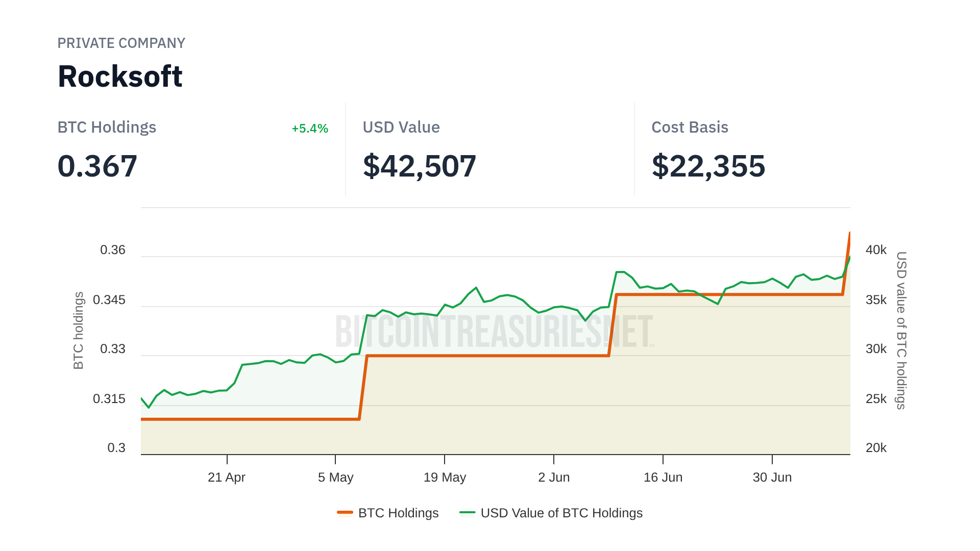Click the 19 May axis label
Image resolution: width=980 pixels, height=551 pixels.
445,478
